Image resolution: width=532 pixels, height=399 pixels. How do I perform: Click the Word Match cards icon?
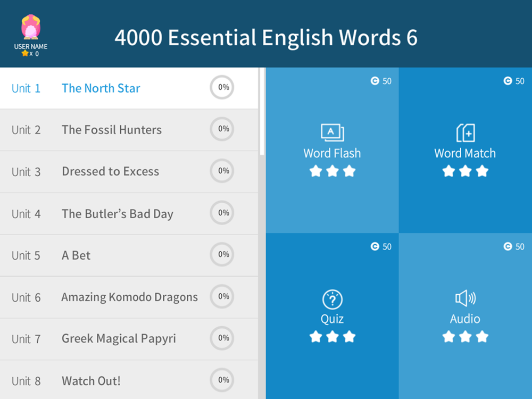tap(465, 132)
